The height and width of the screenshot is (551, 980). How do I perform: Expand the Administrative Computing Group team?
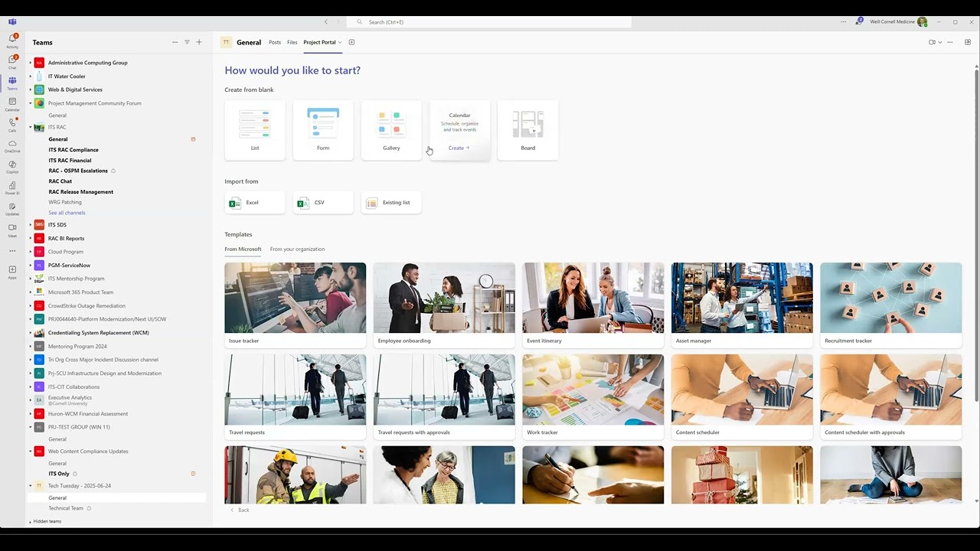tap(31, 63)
